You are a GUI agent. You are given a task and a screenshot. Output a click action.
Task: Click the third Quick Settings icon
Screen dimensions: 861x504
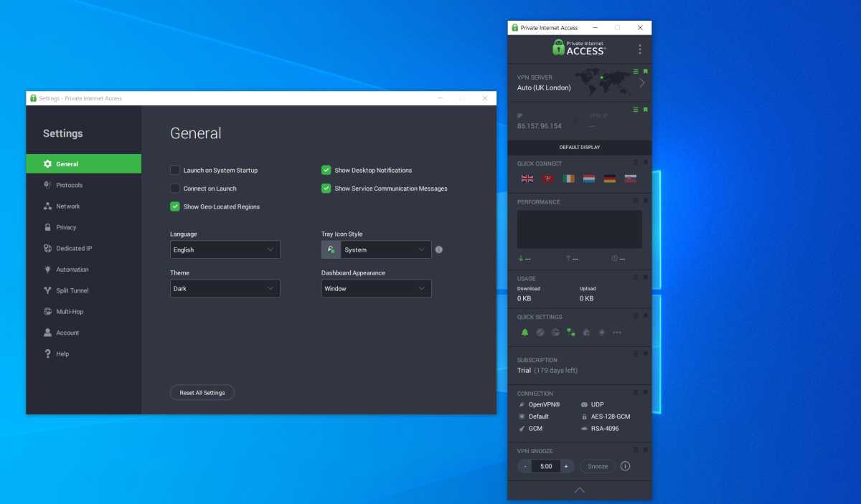click(x=555, y=333)
